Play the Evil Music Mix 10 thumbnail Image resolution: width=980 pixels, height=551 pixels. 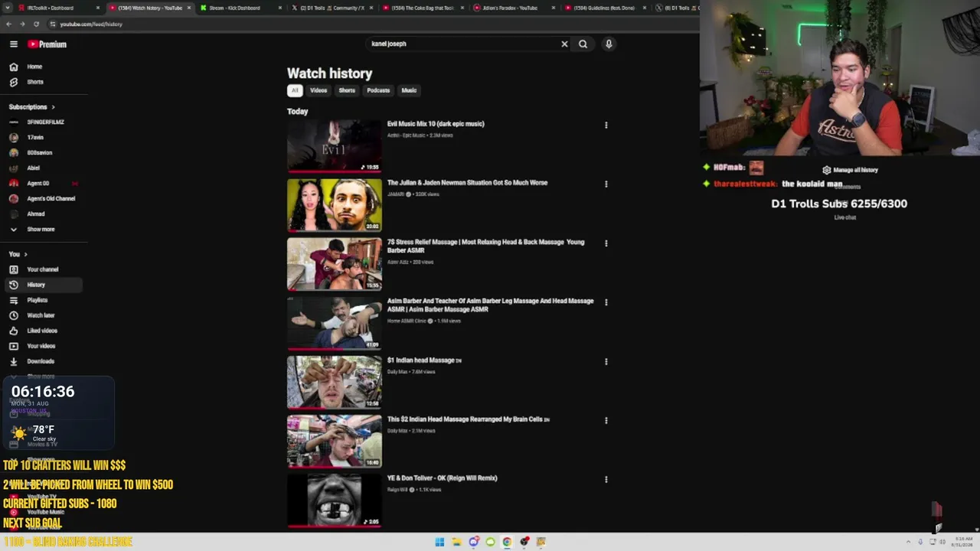pos(334,145)
